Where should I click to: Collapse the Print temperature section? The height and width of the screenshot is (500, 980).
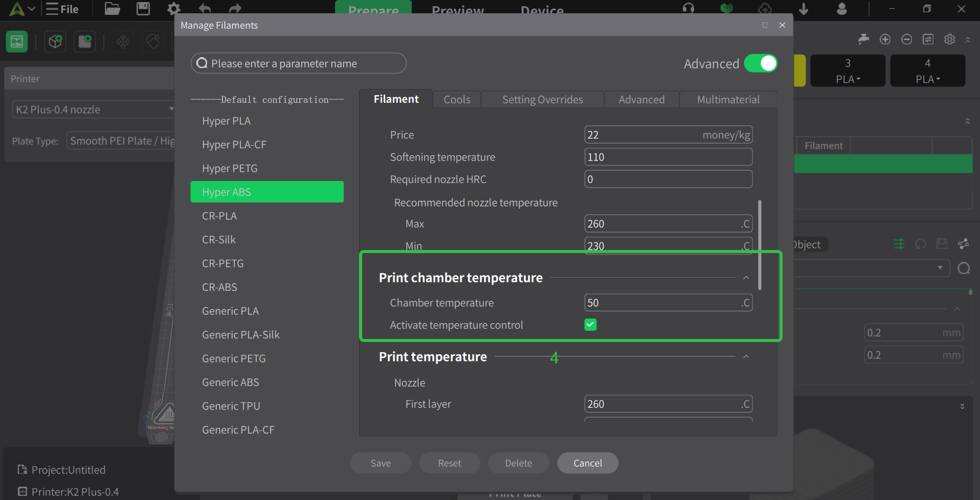click(746, 356)
